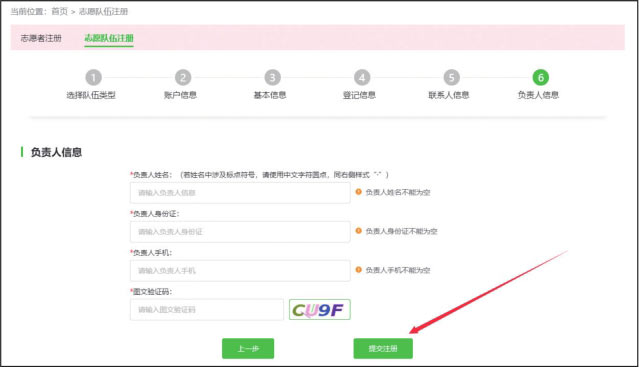Click the 负责人姓名不能为空 error message
The image size is (639, 367).
click(398, 192)
